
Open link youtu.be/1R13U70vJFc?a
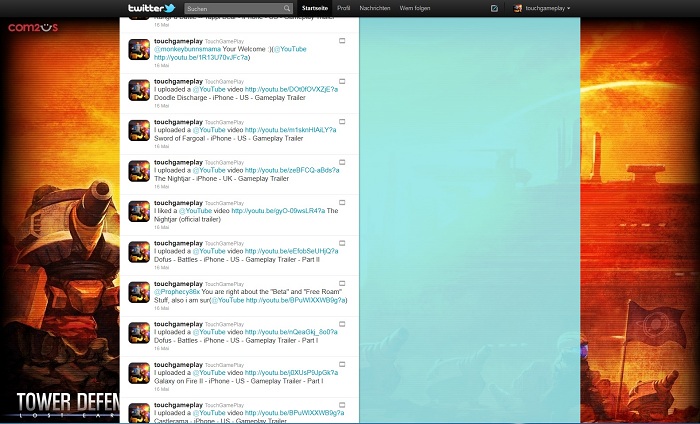click(x=201, y=58)
